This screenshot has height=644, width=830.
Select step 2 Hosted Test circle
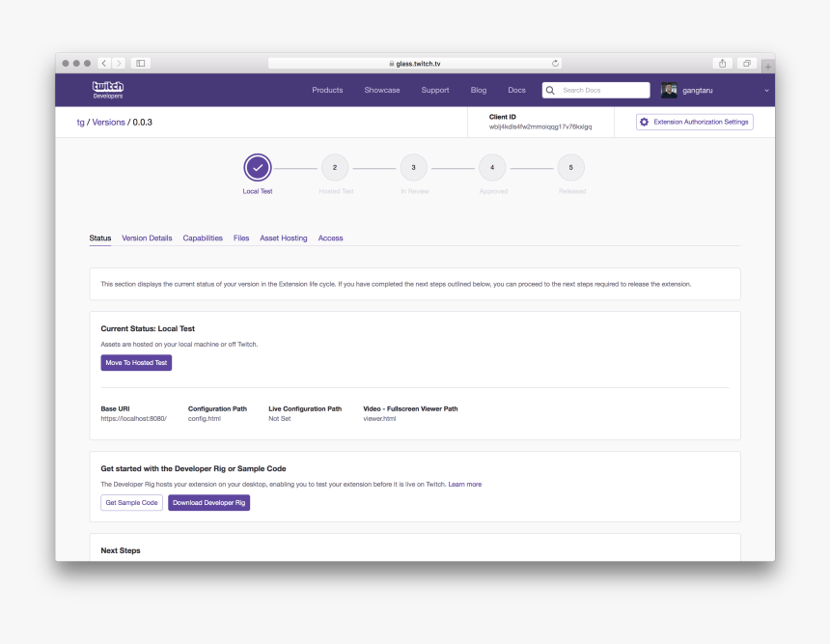coord(335,167)
